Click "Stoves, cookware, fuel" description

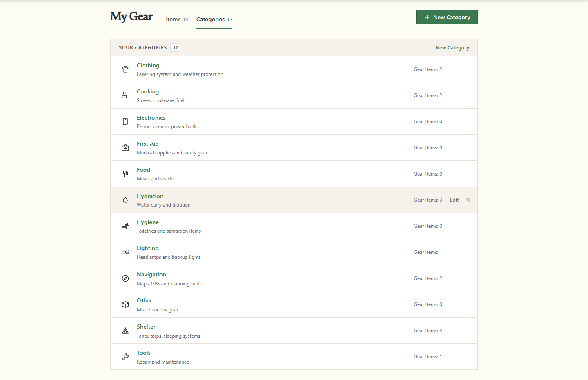tap(160, 100)
